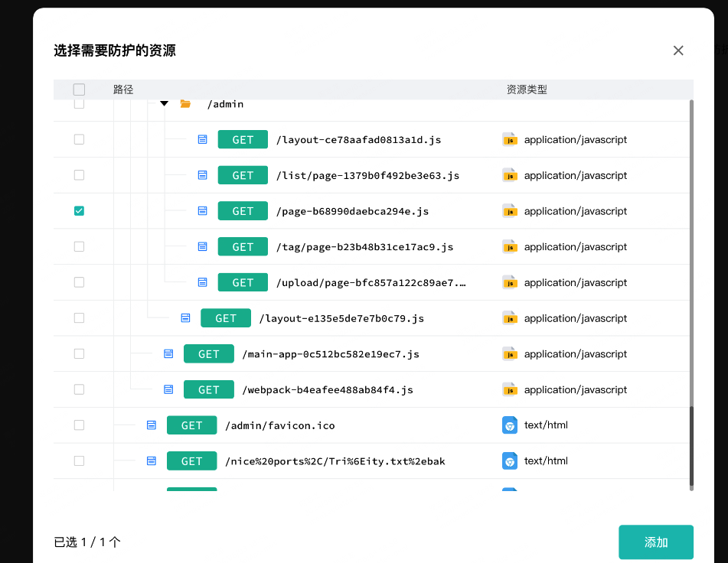
Task: Select path text /layout-e135e5de7e7b0c79.js
Action: [341, 318]
